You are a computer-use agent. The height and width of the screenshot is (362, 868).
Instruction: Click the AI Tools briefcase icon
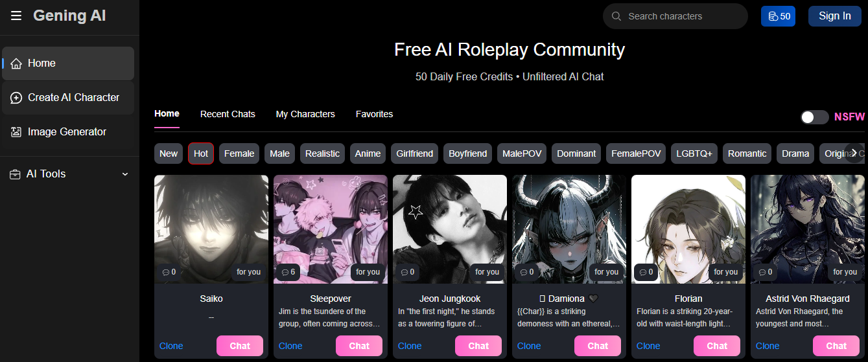coord(15,174)
